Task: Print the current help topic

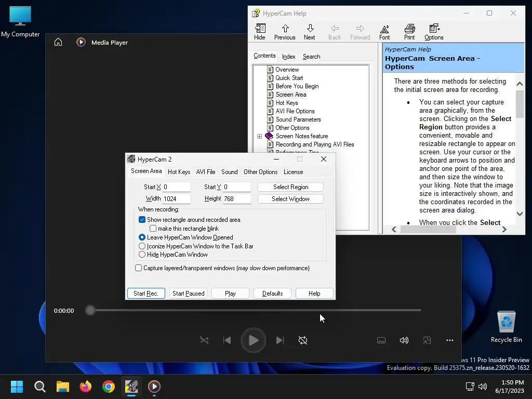Action: (409, 32)
